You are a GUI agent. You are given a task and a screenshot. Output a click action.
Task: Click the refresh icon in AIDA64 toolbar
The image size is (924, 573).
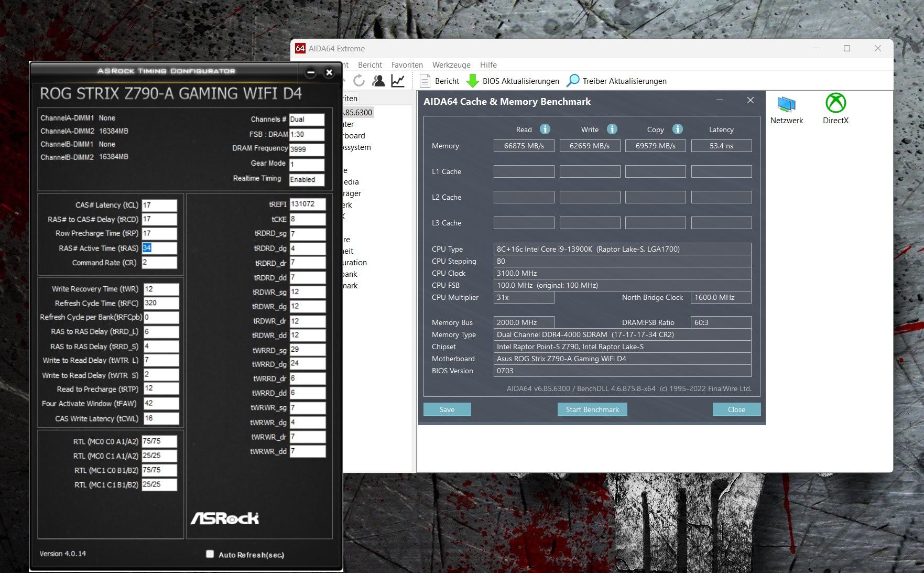[359, 81]
